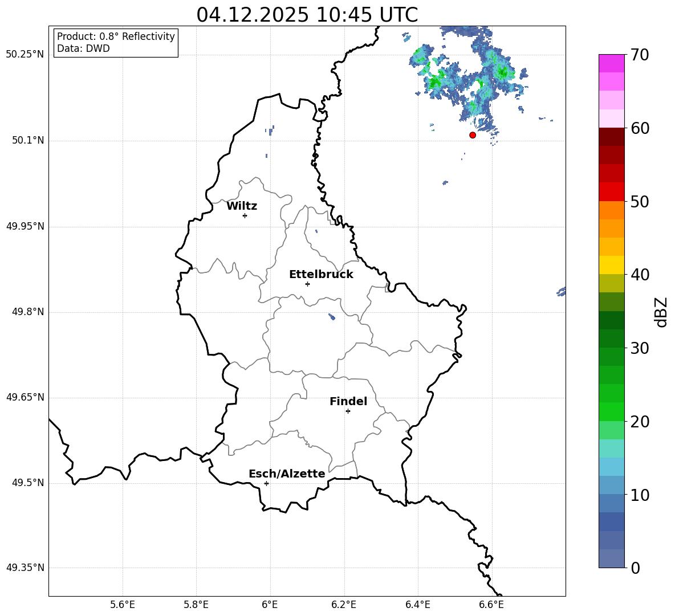Click the Esch/Alzette station cross marker
The height and width of the screenshot is (616, 675).
point(266,483)
